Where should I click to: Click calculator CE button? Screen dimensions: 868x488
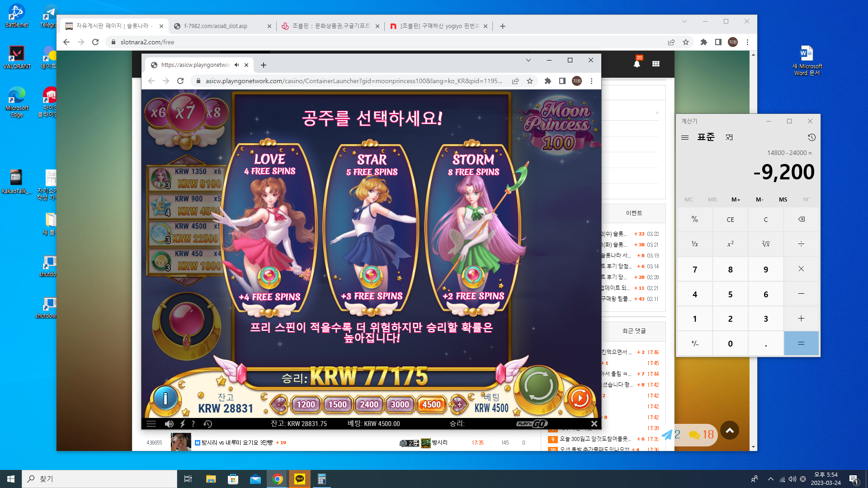[x=731, y=220]
